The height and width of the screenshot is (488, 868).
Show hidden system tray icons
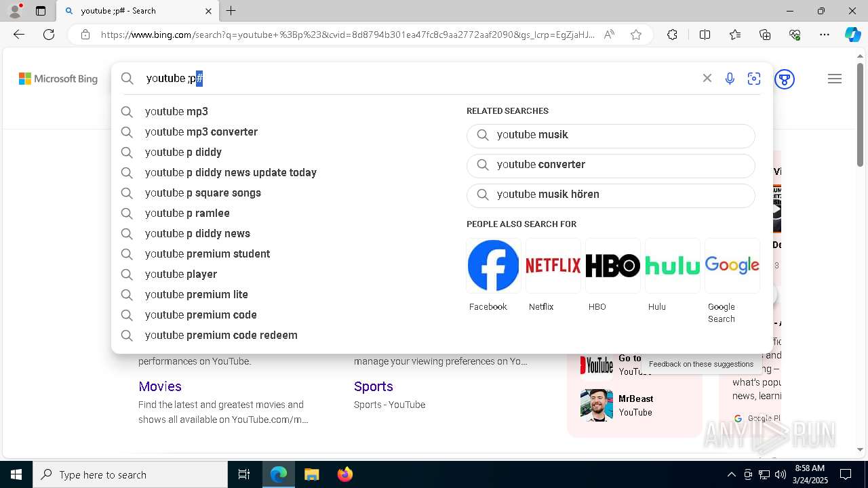[731, 474]
